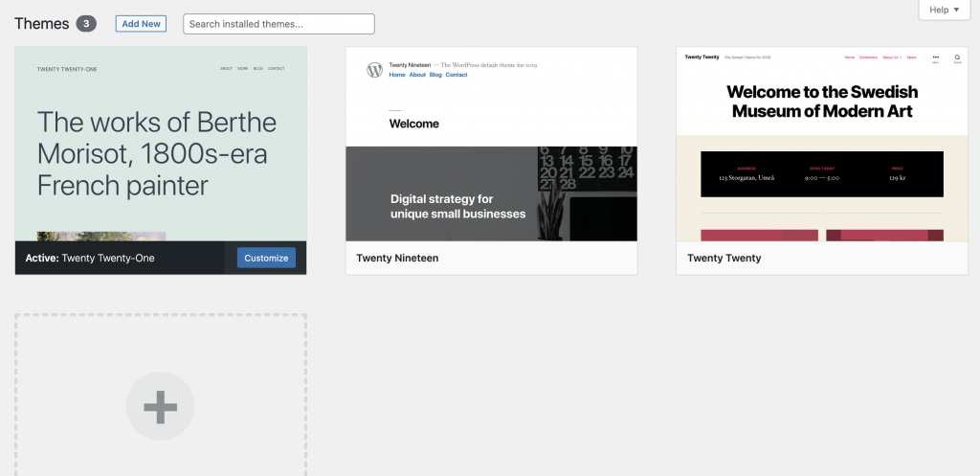Click the menu dots icon in Twenty Twenty preview
The image size is (980, 476).
936,57
